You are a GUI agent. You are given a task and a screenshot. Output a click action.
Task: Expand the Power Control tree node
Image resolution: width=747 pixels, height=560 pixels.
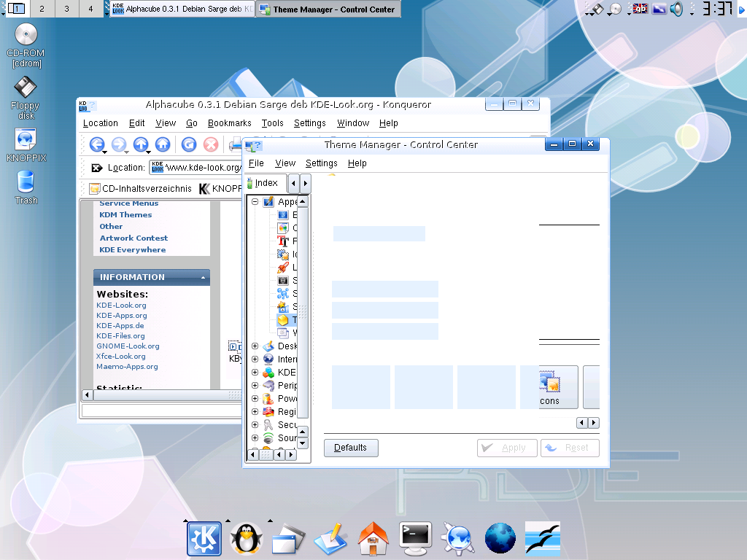click(x=255, y=398)
